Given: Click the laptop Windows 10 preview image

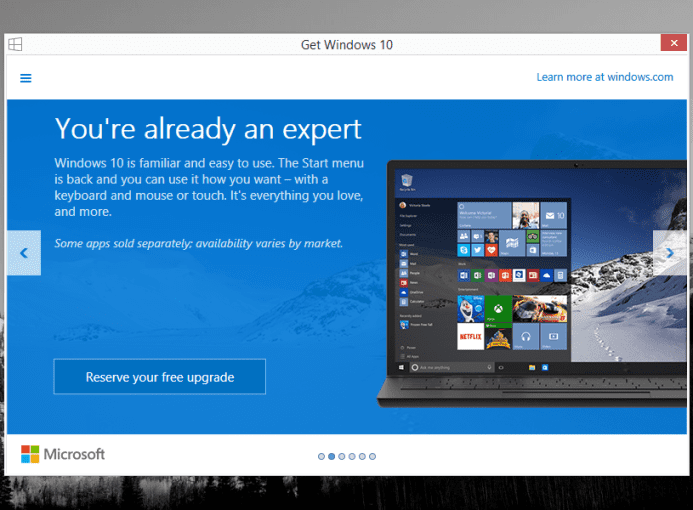Looking at the screenshot, I should [532, 283].
